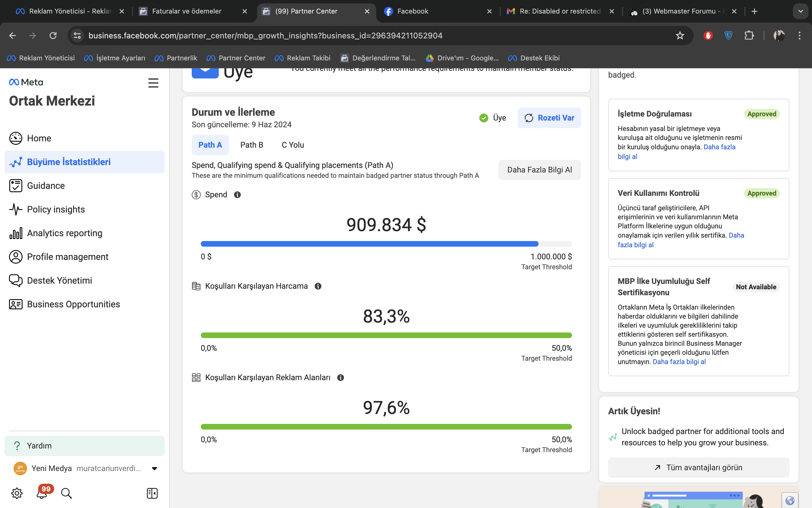Open the tab search dropdown arrow
Image resolution: width=812 pixels, height=508 pixels.
[801, 11]
